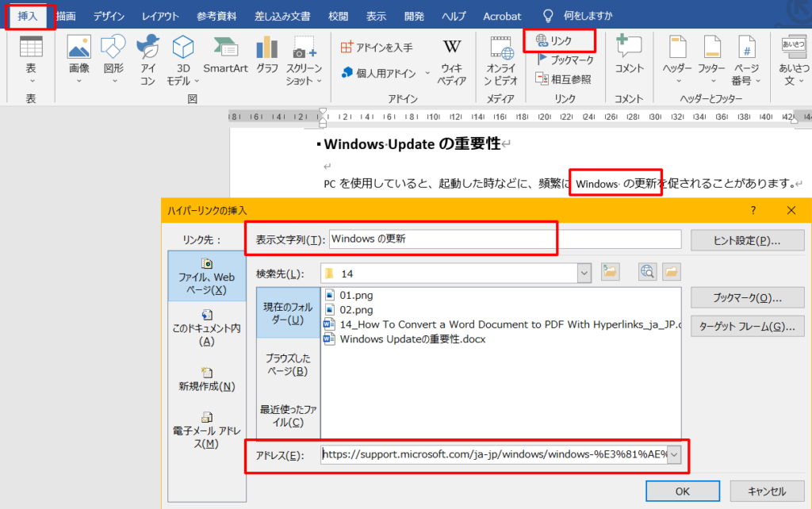Open the ページ番号 menu
Image resolution: width=812 pixels, height=509 pixels.
tap(746, 60)
